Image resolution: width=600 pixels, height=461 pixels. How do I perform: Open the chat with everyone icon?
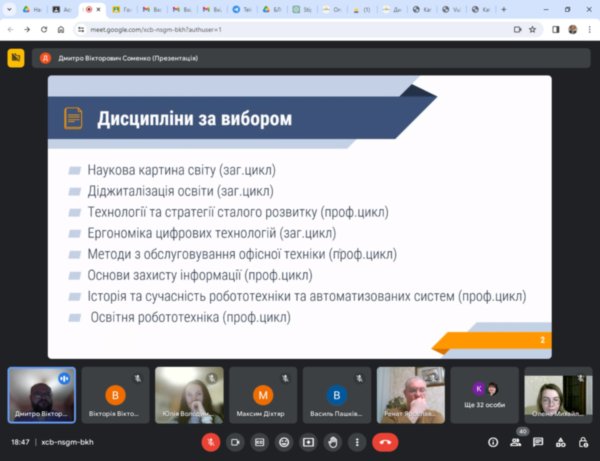point(538,441)
